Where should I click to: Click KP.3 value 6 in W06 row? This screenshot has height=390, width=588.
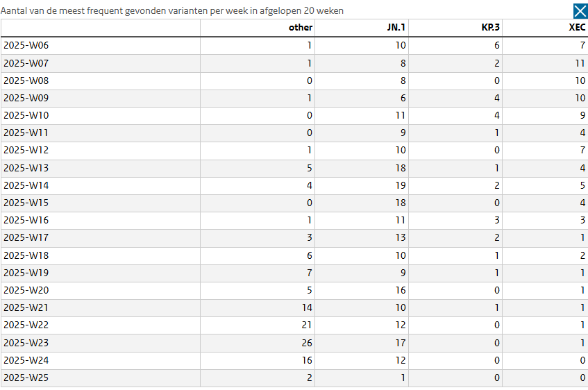point(497,45)
